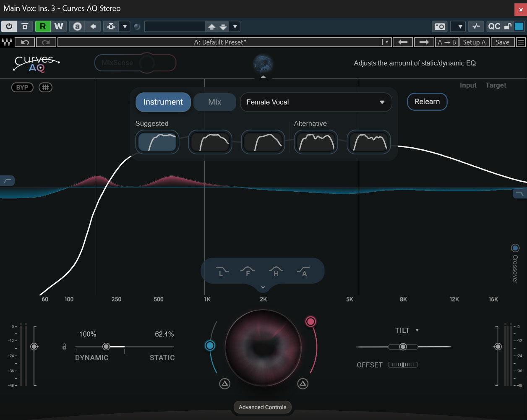The image size is (527, 420).
Task: Toggle the plugin power button
Action: [x=9, y=26]
